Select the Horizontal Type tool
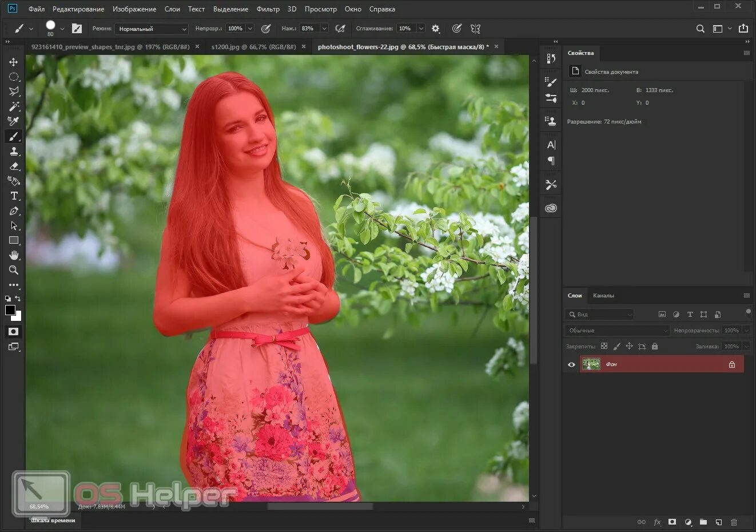 14,196
